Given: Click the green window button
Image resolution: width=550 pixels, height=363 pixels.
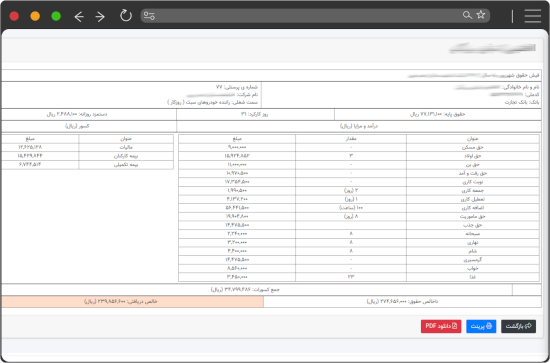Looking at the screenshot, I should tap(56, 16).
